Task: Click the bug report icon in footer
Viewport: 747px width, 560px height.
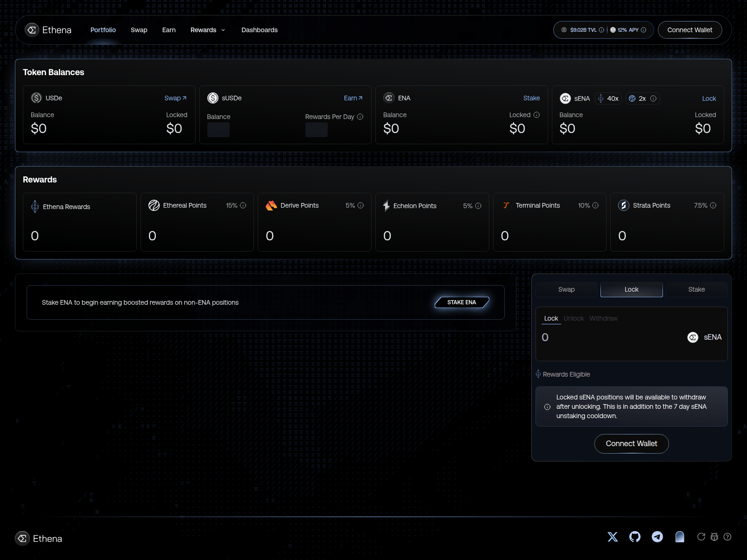Action: (x=714, y=537)
